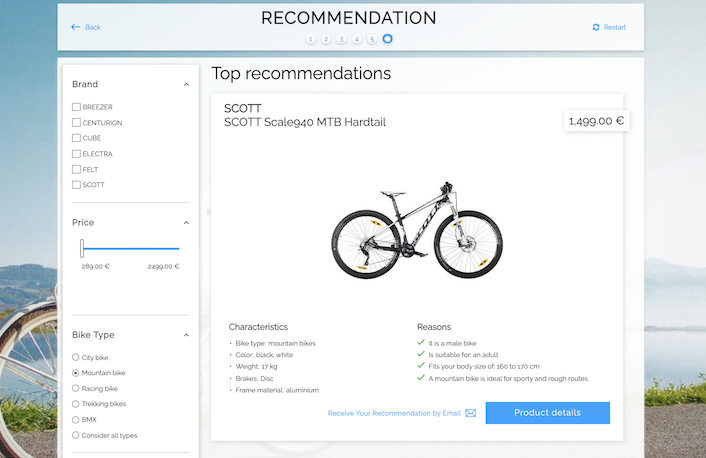Choose Consider all types option
The width and height of the screenshot is (706, 458).
coord(76,435)
